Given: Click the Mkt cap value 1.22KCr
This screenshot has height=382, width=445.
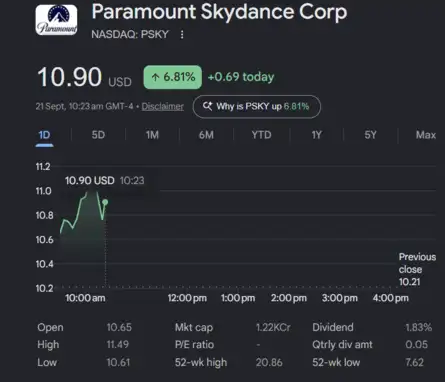Looking at the screenshot, I should [273, 327].
